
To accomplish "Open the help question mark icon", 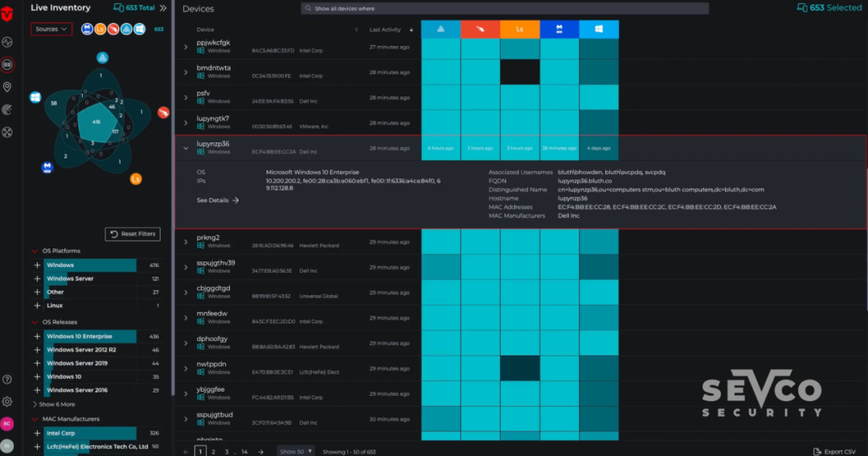I will [7, 380].
